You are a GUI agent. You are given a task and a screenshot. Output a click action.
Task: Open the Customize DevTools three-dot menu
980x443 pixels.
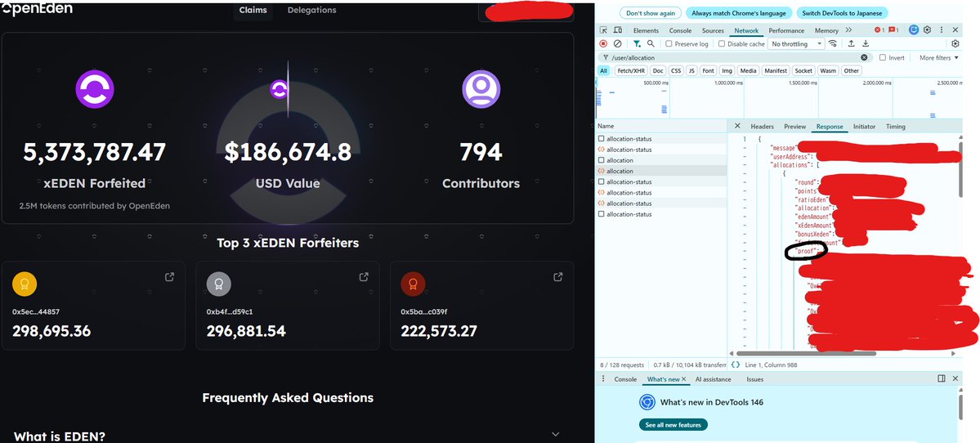pyautogui.click(x=942, y=30)
